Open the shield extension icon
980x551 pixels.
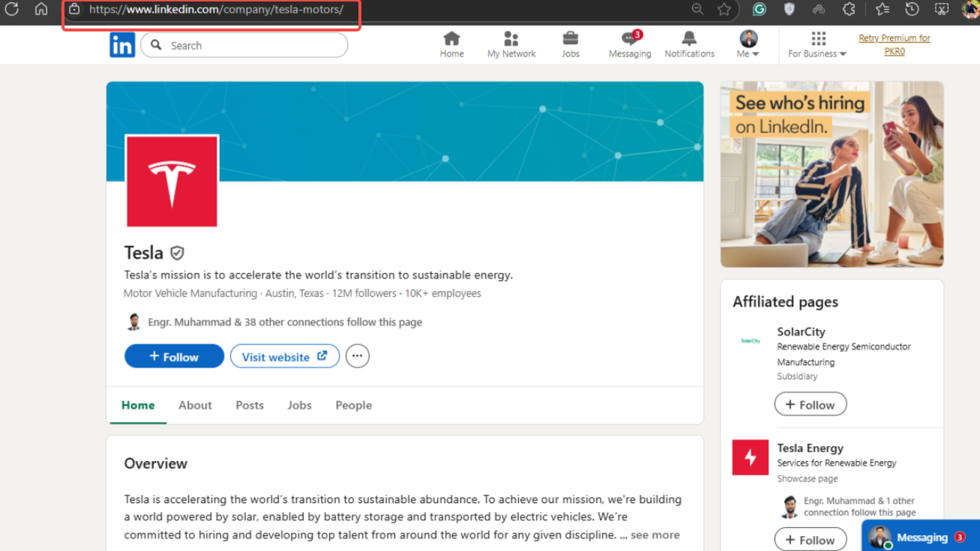789,9
